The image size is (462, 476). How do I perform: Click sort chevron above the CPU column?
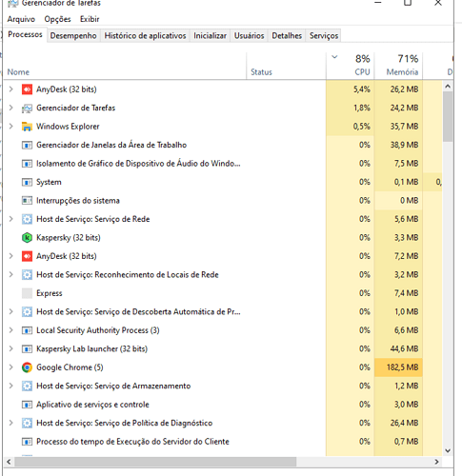334,57
